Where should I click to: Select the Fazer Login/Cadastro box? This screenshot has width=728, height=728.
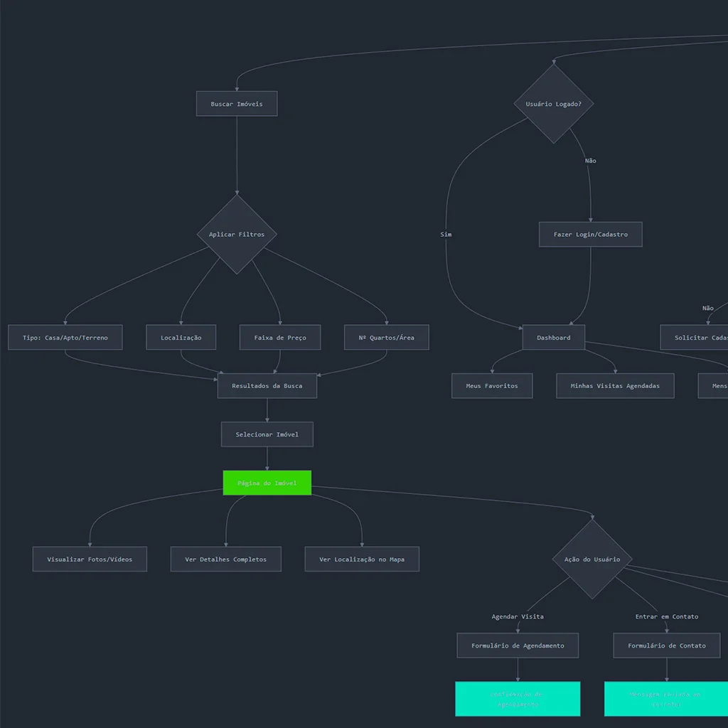coord(590,235)
